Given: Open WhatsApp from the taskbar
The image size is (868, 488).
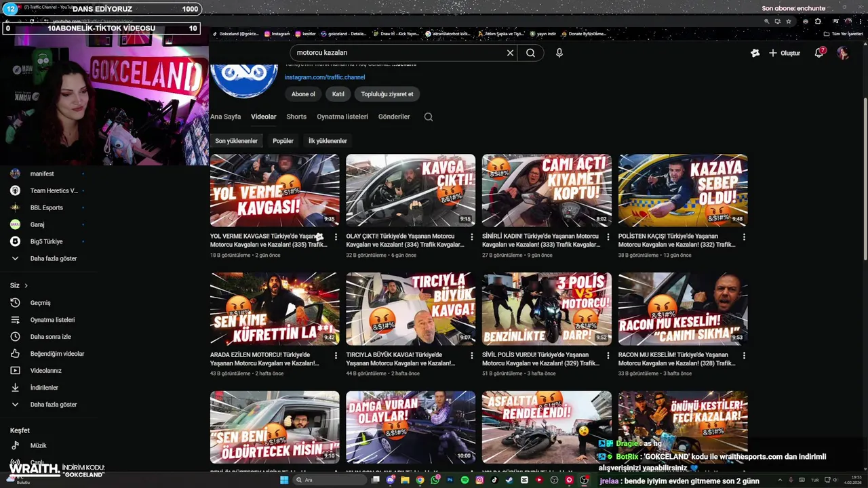Looking at the screenshot, I should [435, 480].
